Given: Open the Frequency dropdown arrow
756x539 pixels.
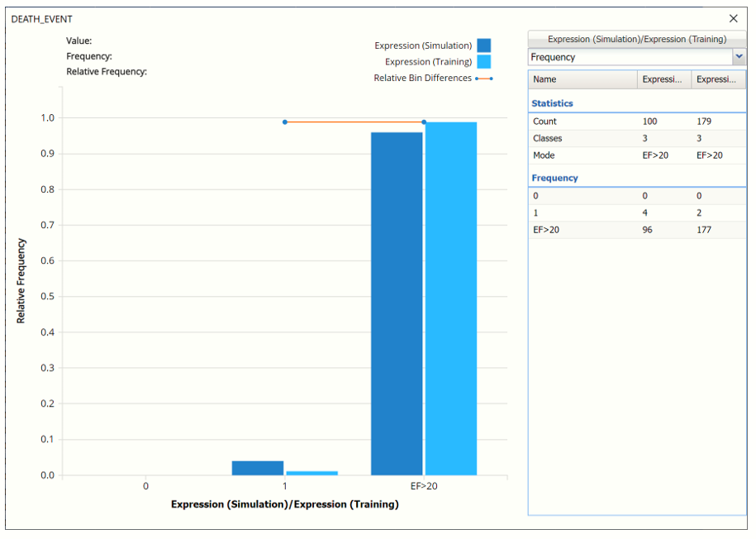Looking at the screenshot, I should click(738, 57).
